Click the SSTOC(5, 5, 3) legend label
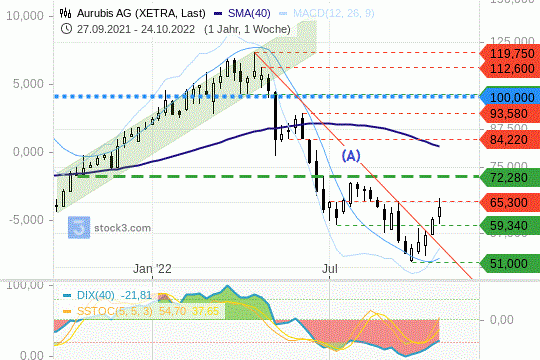 point(114,311)
